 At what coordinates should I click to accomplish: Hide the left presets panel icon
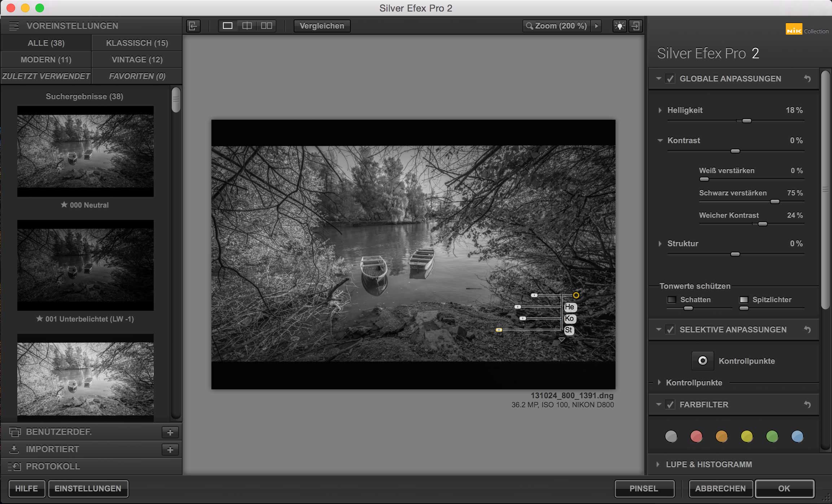pos(193,26)
